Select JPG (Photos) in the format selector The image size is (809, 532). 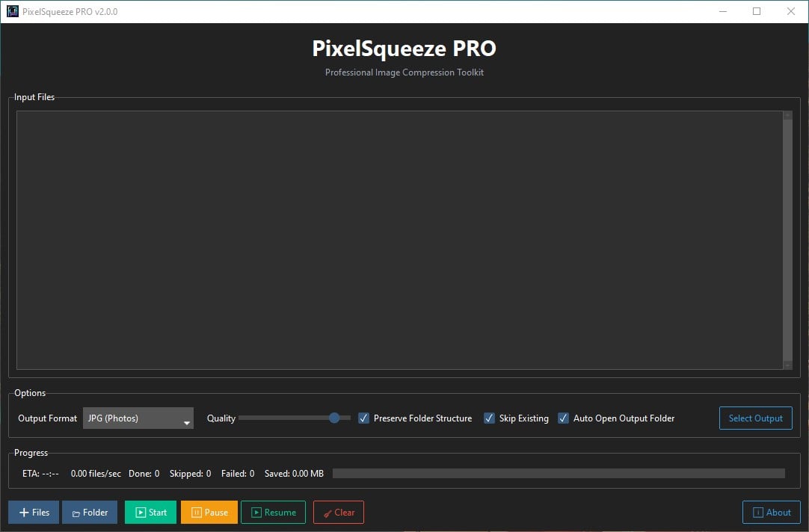pos(127,418)
